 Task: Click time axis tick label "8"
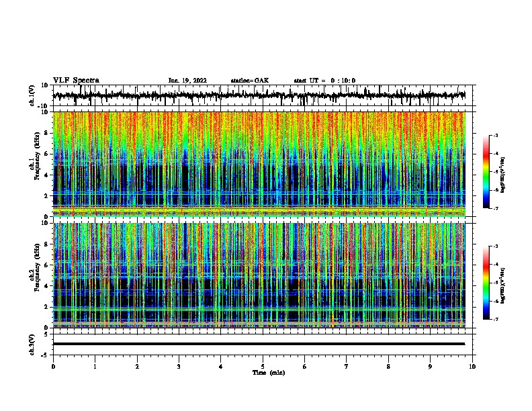coord(388,367)
